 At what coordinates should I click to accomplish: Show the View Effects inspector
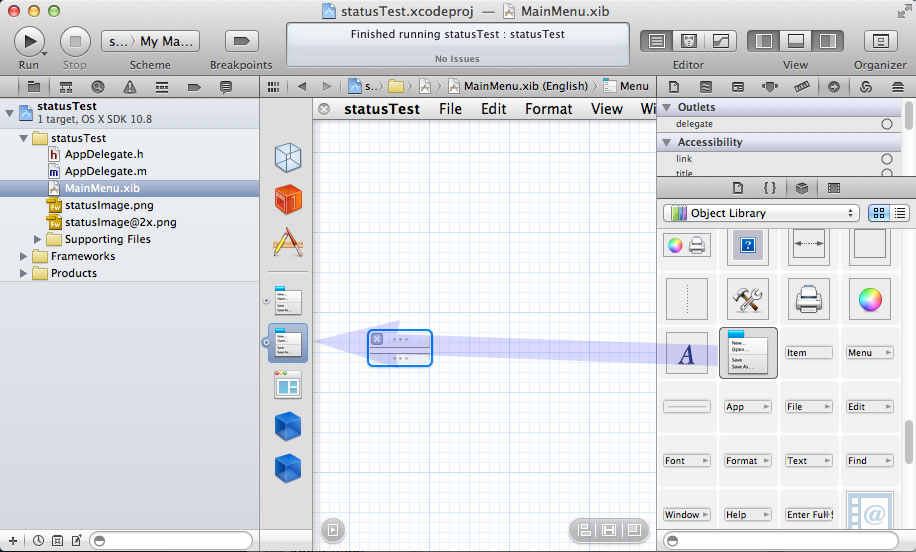coord(898,87)
